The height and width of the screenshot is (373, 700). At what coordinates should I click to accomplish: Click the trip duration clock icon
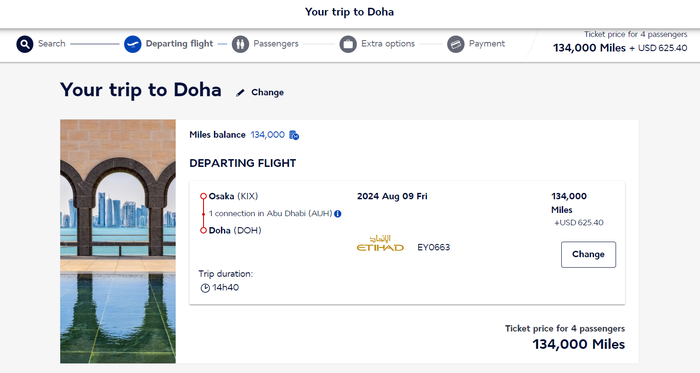coord(205,288)
